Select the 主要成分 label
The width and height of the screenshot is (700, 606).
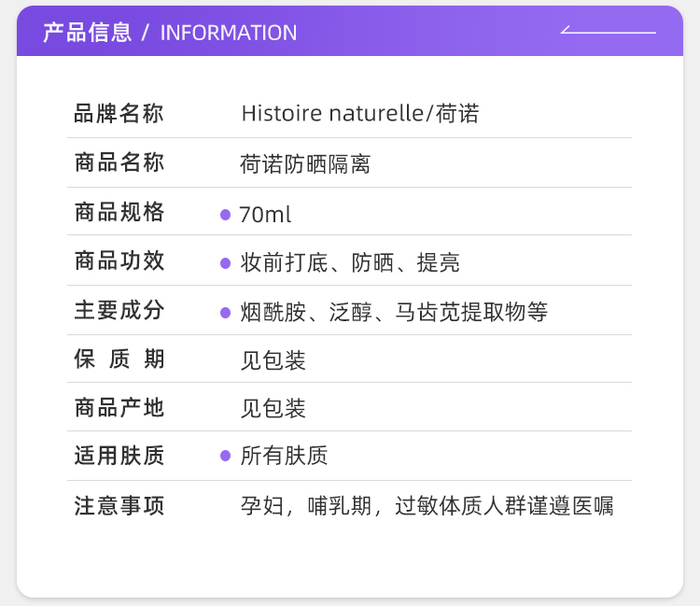click(119, 311)
